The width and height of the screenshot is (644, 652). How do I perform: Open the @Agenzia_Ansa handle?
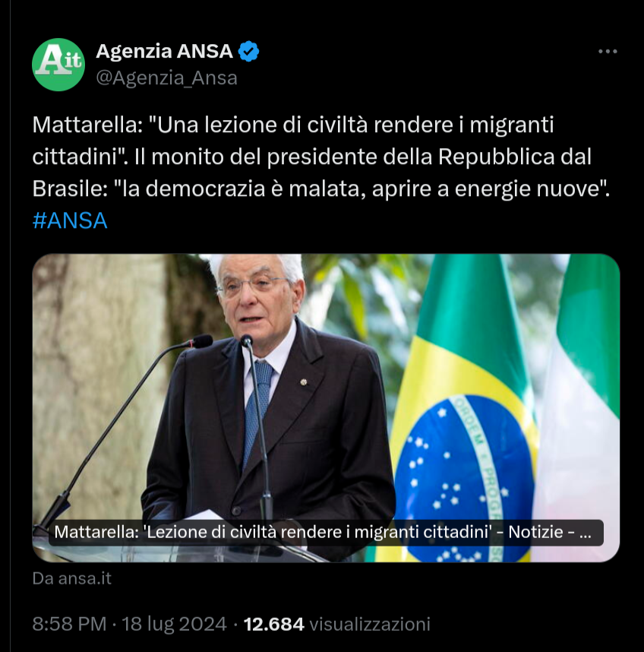point(166,78)
